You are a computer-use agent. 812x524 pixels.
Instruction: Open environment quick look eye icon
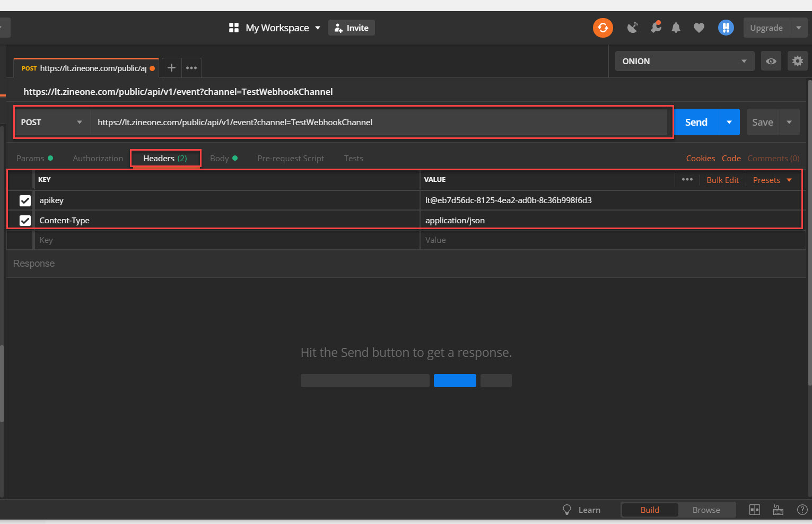tap(771, 62)
